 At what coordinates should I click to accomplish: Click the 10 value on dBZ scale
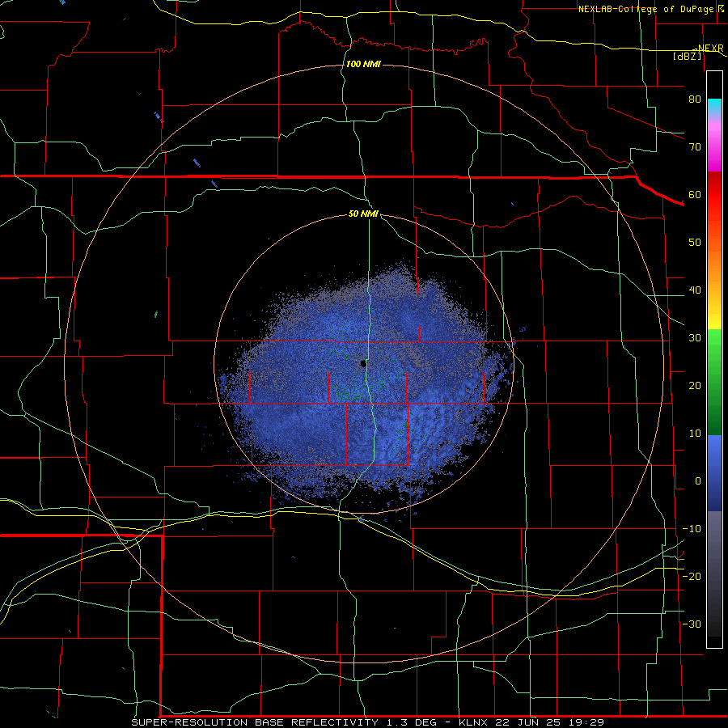(x=695, y=434)
